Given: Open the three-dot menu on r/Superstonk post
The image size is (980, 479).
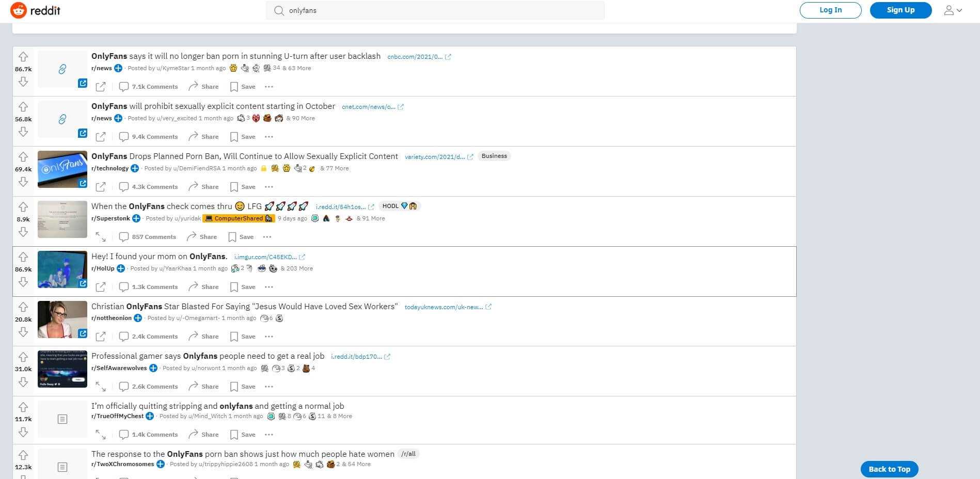Looking at the screenshot, I should click(x=267, y=237).
